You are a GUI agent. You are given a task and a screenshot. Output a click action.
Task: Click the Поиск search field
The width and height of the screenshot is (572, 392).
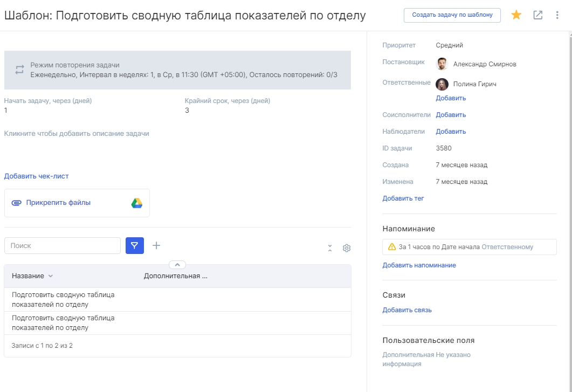(63, 246)
